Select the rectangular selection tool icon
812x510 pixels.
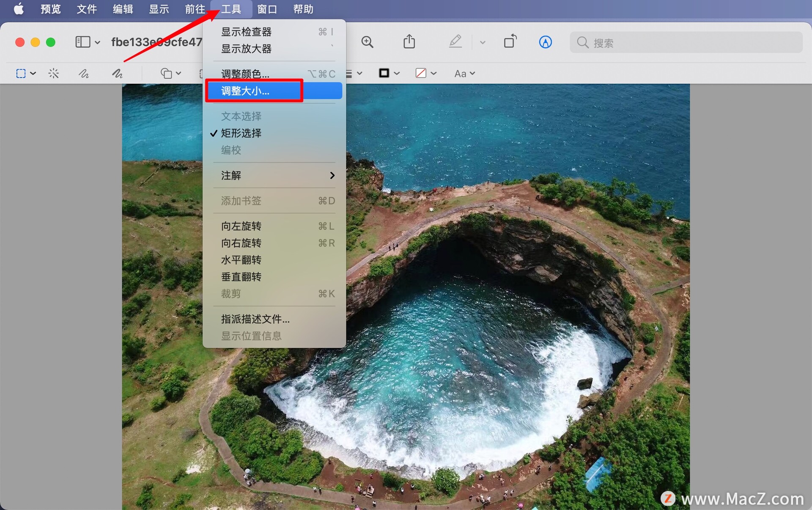(x=21, y=74)
